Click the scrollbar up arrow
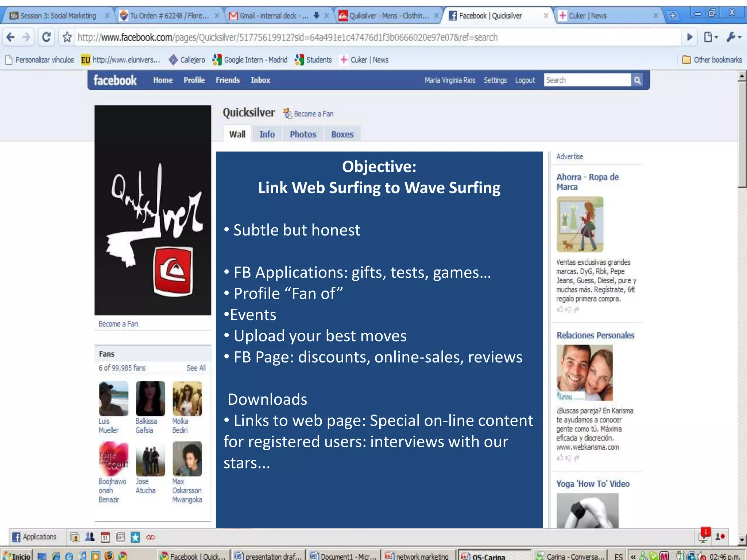The width and height of the screenshot is (747, 560). point(742,75)
